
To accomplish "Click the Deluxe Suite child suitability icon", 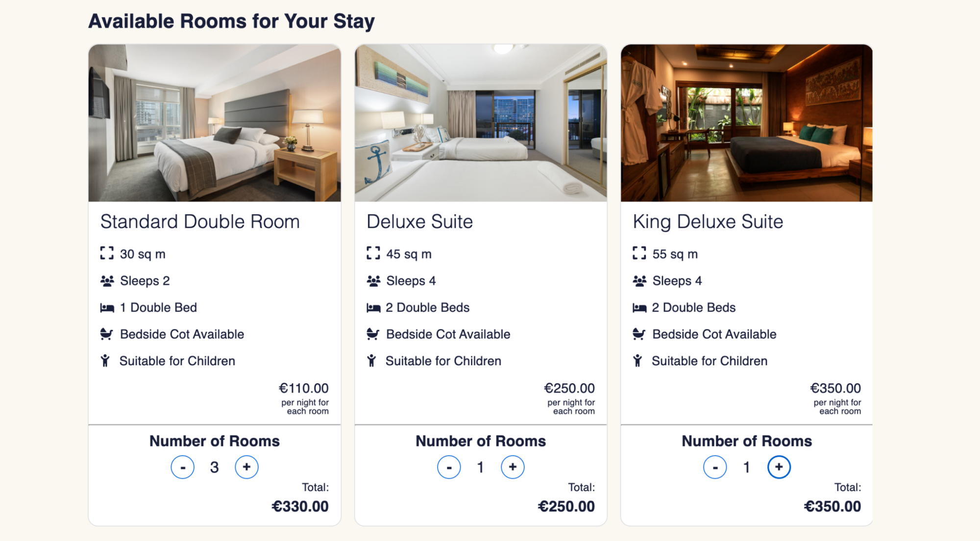I will tap(372, 361).
